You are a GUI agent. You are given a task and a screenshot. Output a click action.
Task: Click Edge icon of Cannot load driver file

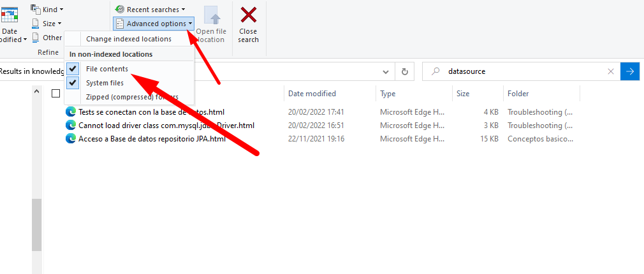click(x=71, y=125)
